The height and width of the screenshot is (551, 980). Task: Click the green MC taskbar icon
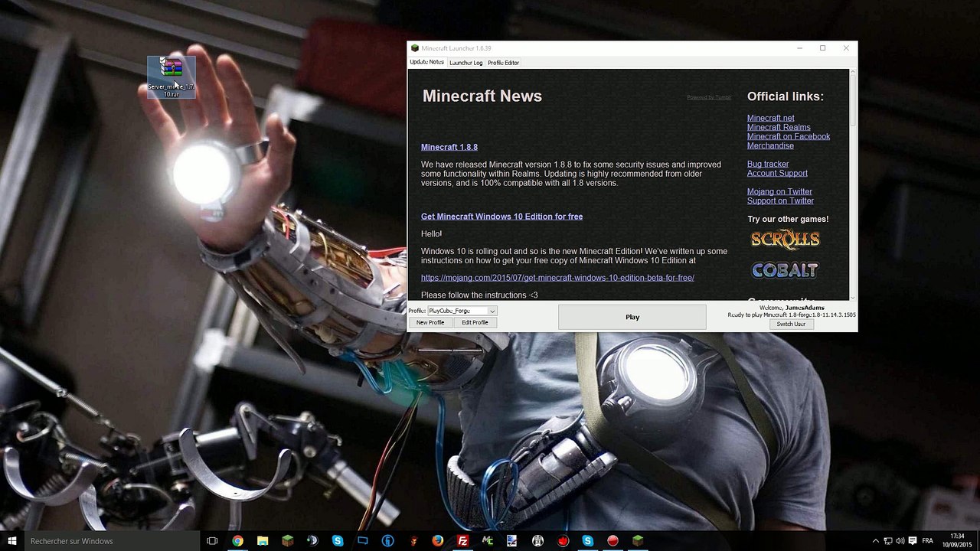[x=488, y=541]
